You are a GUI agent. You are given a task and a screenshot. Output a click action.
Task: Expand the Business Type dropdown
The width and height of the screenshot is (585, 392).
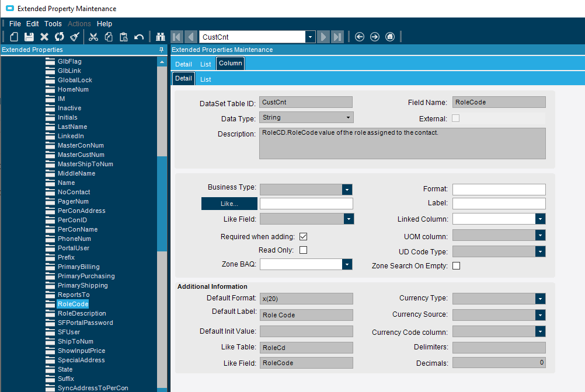347,190
